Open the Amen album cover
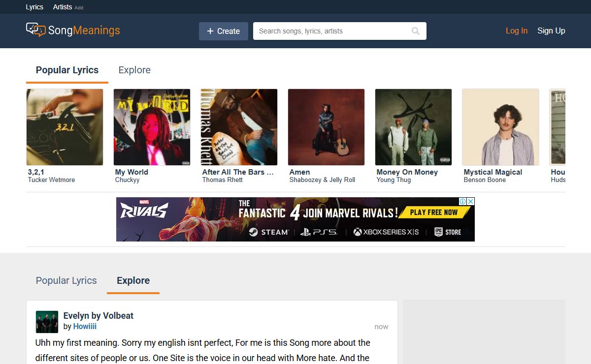591x364 pixels. tap(326, 127)
